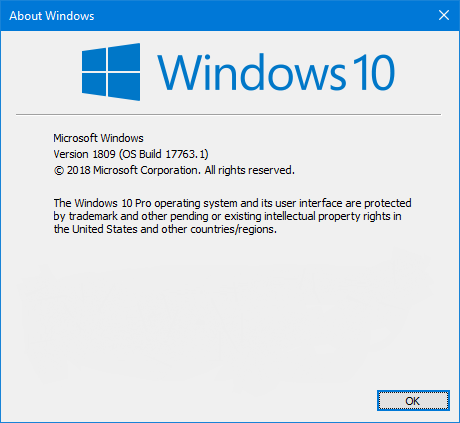460x423 pixels.
Task: Click the "OS Build 17763.1" text
Action: pos(163,154)
